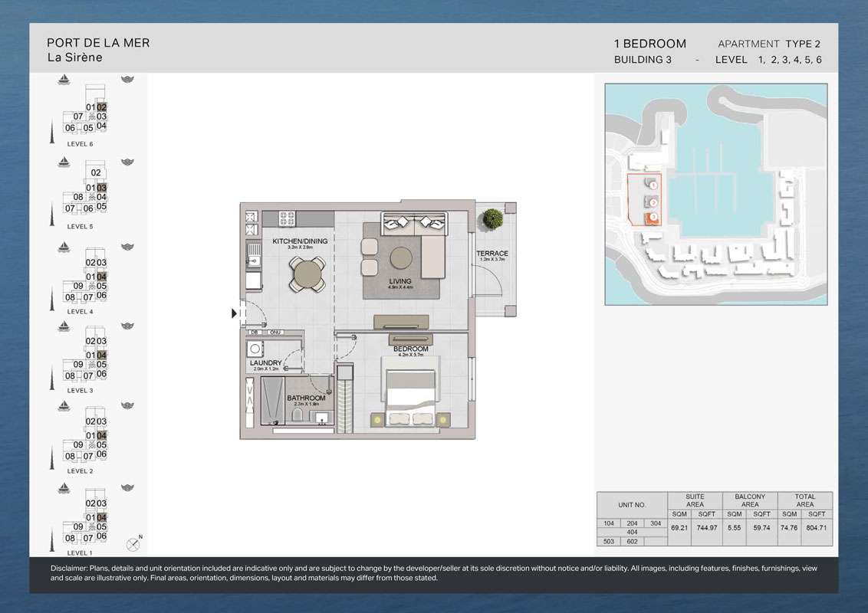Viewport: 868px width, 613px height.
Task: Click the round dining table in Kitchen/Dining
Action: [307, 271]
